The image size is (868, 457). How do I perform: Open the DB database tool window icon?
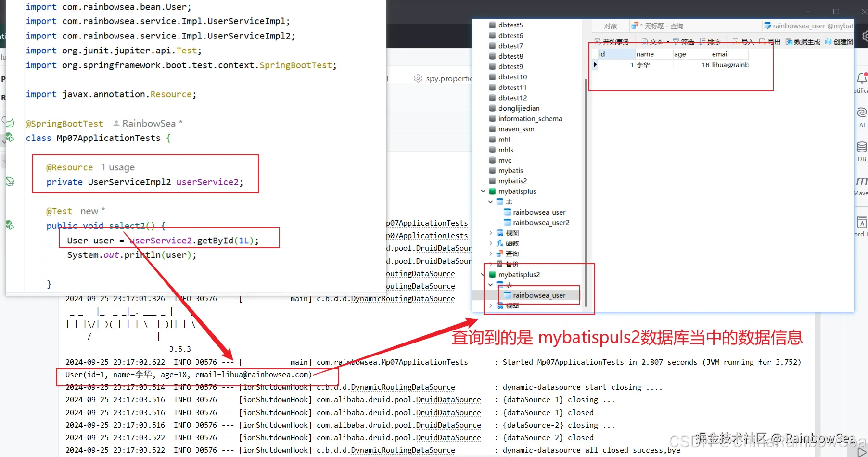click(x=862, y=147)
